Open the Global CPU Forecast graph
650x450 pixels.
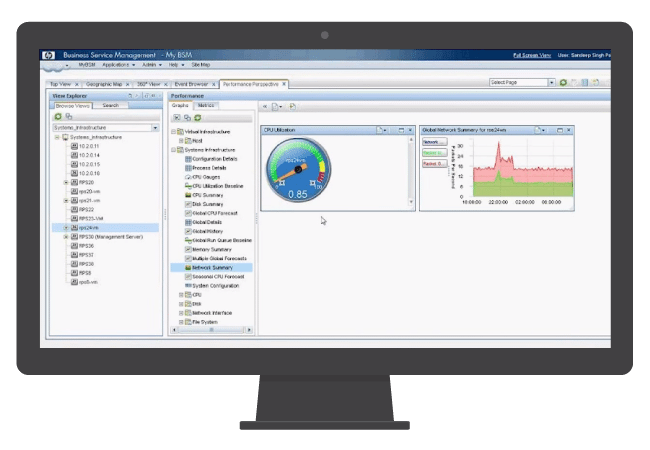point(211,213)
